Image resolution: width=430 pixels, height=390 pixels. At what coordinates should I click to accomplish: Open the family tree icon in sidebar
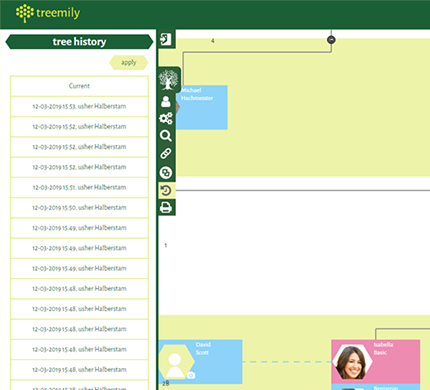pyautogui.click(x=169, y=80)
